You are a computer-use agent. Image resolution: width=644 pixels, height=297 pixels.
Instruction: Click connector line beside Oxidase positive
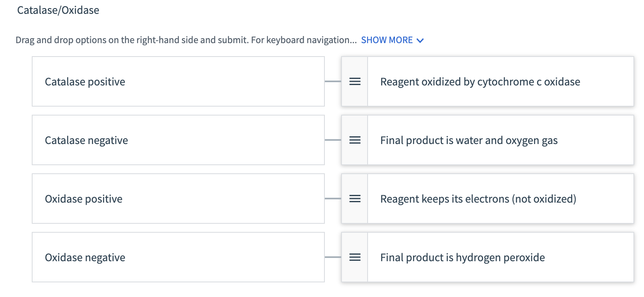pos(333,199)
